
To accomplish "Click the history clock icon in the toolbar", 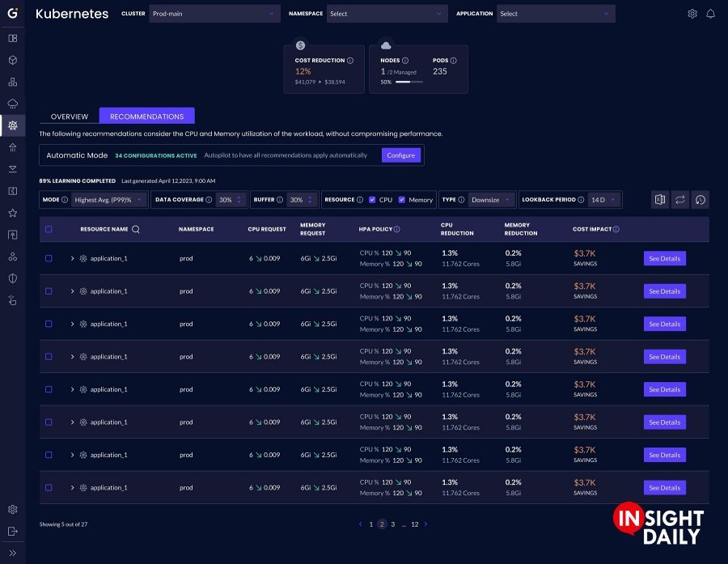I will tap(700, 200).
